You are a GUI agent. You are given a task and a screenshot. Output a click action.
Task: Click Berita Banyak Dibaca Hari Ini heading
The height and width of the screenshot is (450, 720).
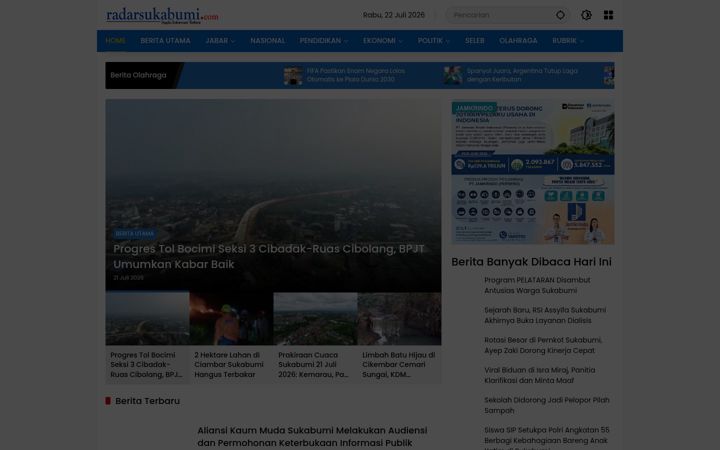[531, 262]
